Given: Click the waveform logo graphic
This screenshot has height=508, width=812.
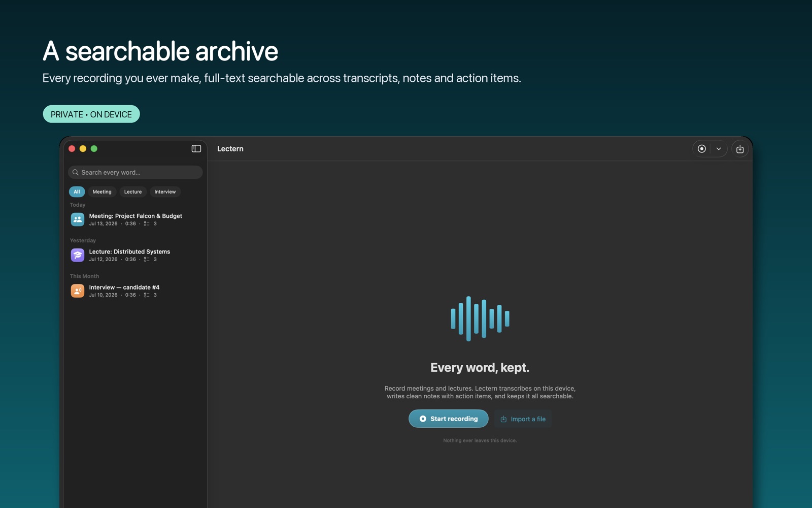Looking at the screenshot, I should coord(480,319).
